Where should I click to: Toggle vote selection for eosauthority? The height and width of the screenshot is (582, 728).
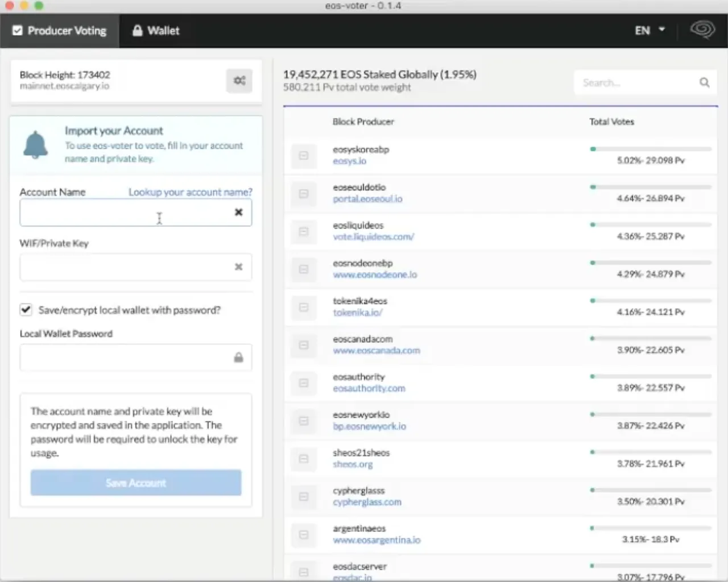click(x=304, y=383)
